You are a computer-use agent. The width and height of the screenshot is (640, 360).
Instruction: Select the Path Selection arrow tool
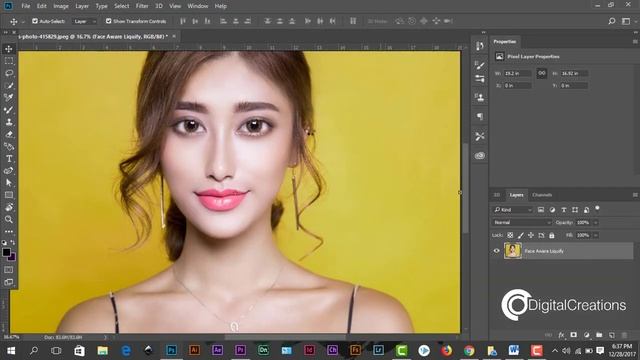pyautogui.click(x=9, y=183)
